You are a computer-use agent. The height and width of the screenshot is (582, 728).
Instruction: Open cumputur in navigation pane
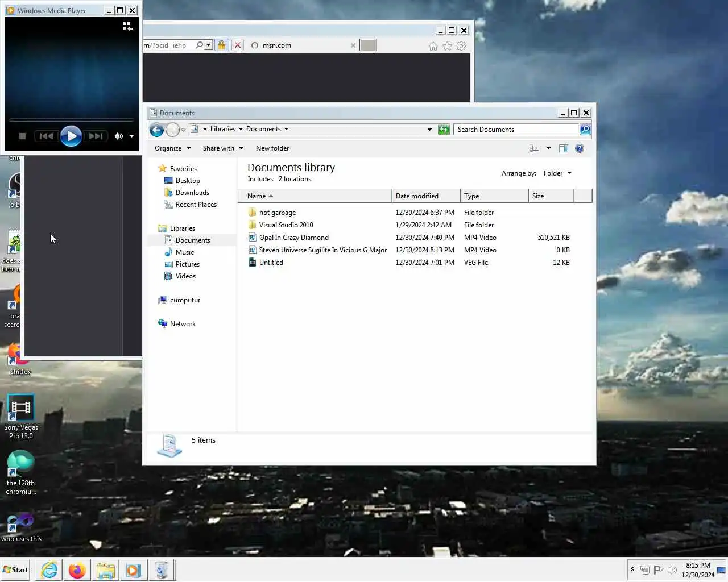pos(185,300)
